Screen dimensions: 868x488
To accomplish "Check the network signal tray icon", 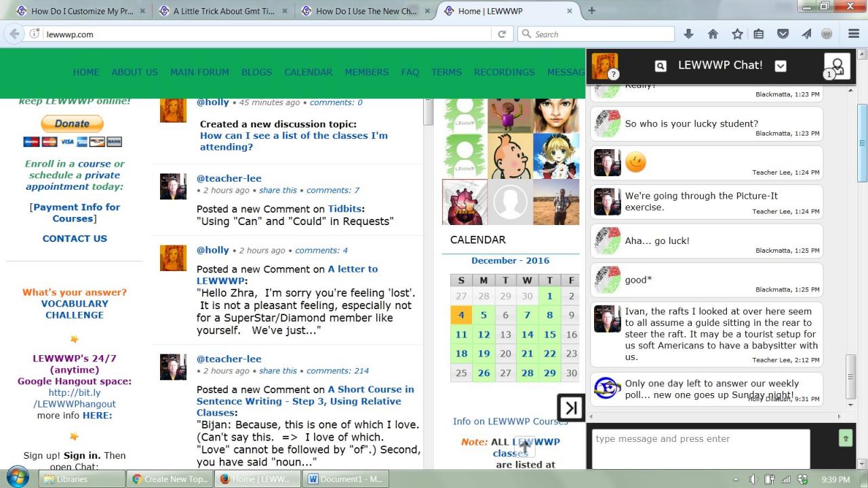I will [x=786, y=479].
